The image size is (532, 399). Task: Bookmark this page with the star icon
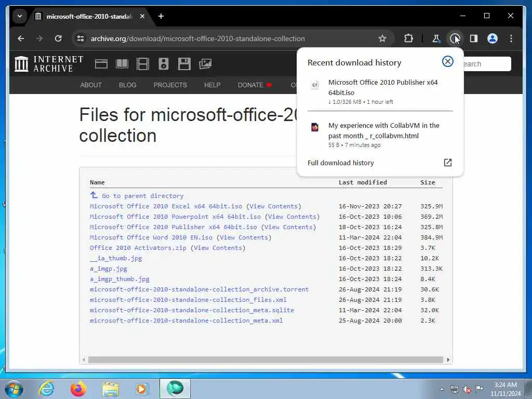tap(382, 38)
